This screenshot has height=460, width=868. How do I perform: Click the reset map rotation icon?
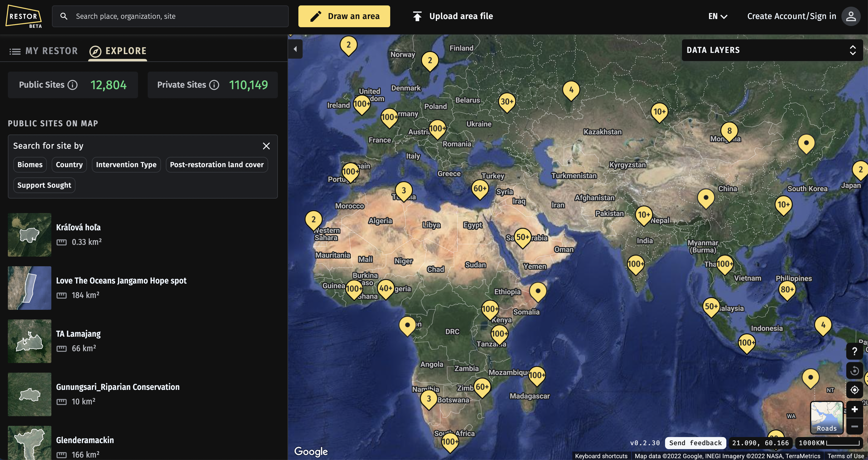tap(854, 371)
